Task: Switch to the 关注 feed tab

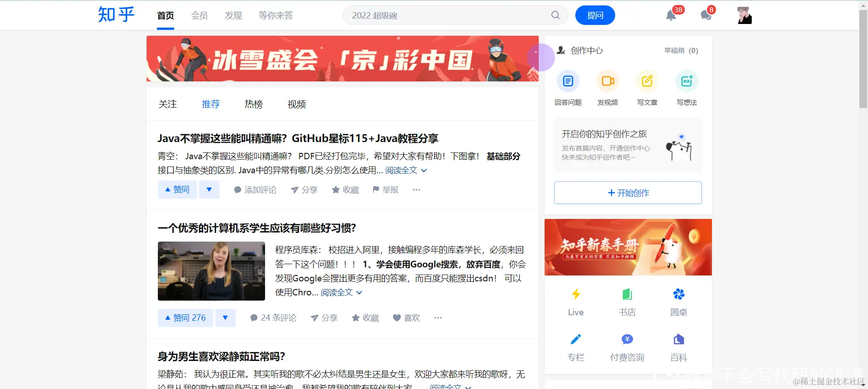Action: (x=168, y=104)
